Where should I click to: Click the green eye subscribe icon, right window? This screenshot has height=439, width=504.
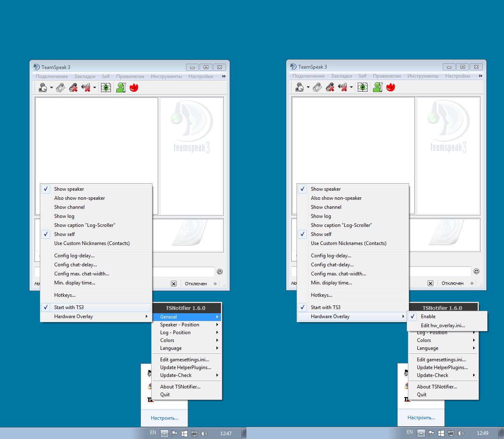click(363, 87)
